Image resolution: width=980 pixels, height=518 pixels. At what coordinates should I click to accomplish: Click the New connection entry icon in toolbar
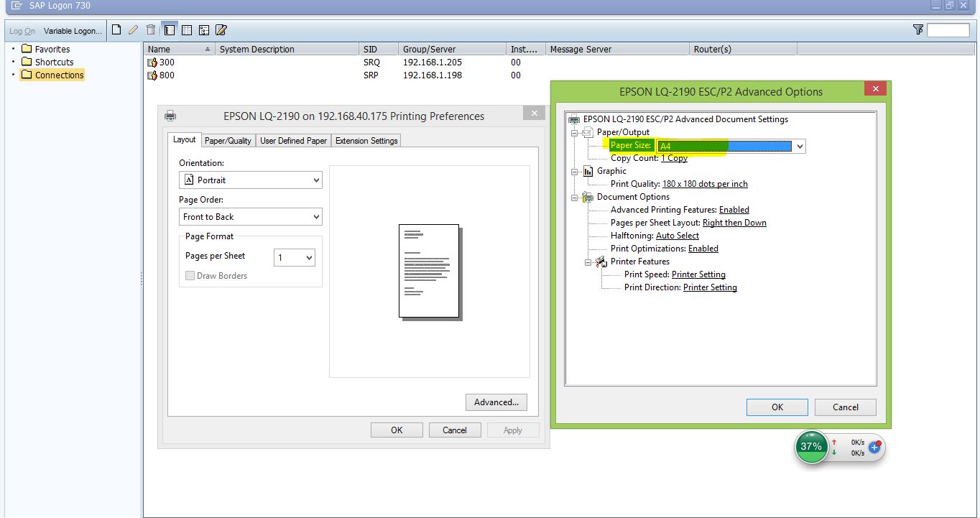pos(116,30)
